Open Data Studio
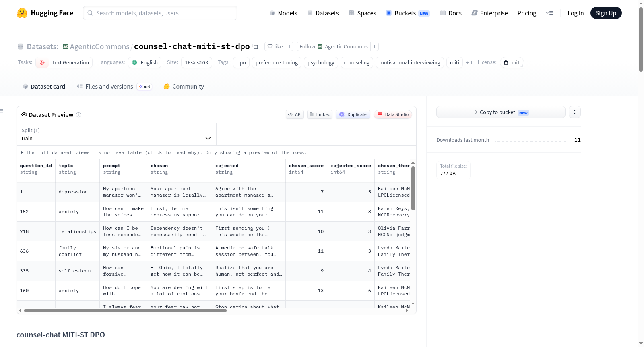Image resolution: width=644 pixels, height=347 pixels. click(x=393, y=114)
